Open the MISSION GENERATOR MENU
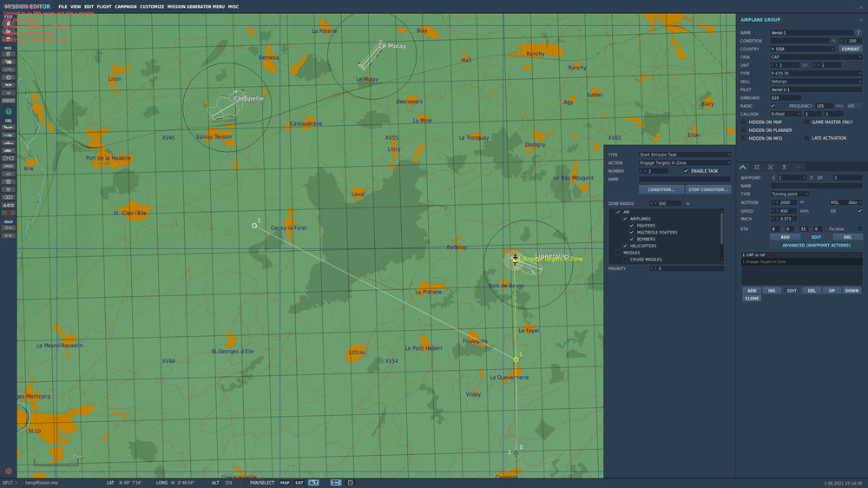868x488 pixels. (x=196, y=7)
